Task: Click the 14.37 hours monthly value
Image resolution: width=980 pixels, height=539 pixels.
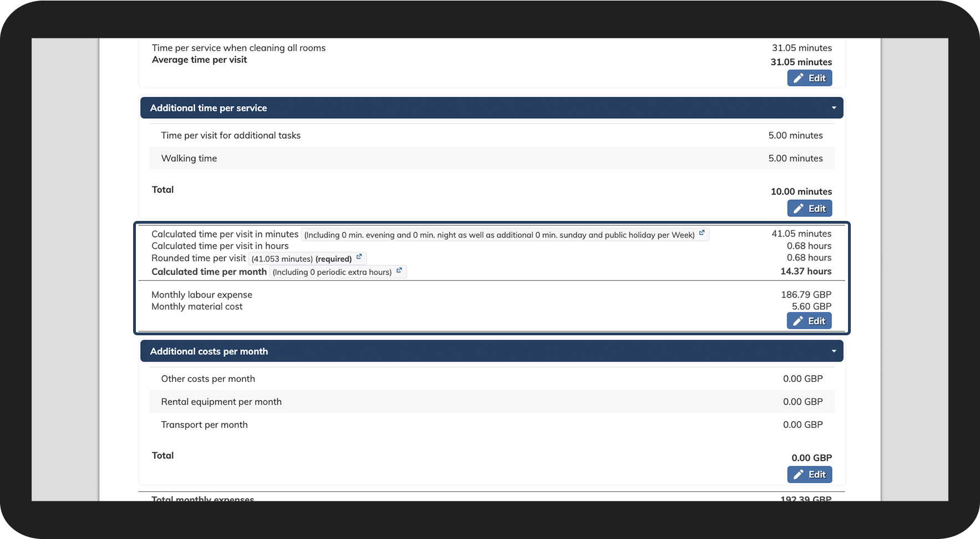Action: click(805, 271)
